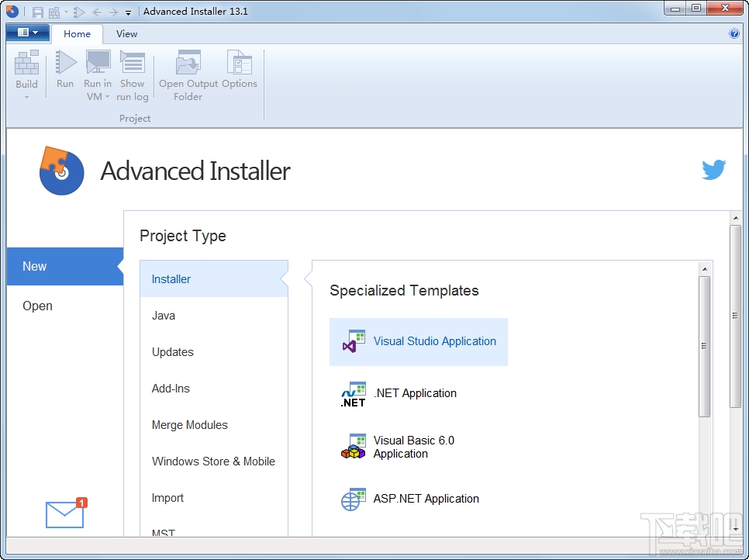Click the Project Type heading
This screenshot has width=749, height=560.
[x=183, y=236]
